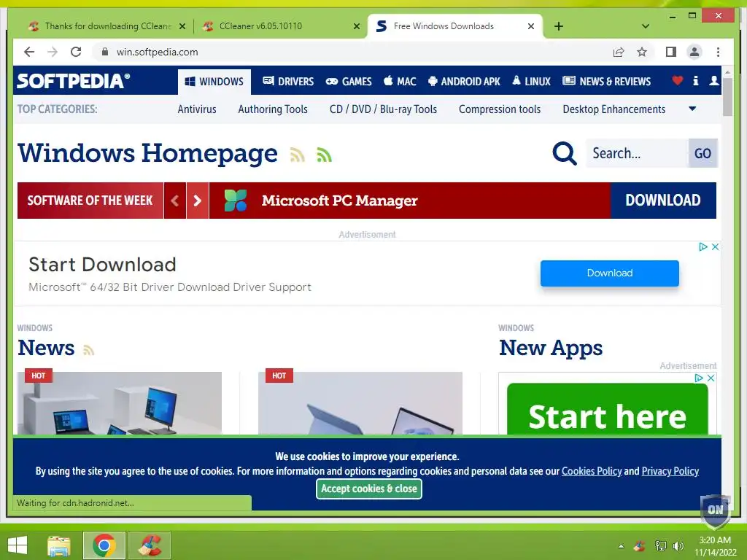Click the info icon in Softpedia header
The height and width of the screenshot is (560, 747).
(695, 80)
